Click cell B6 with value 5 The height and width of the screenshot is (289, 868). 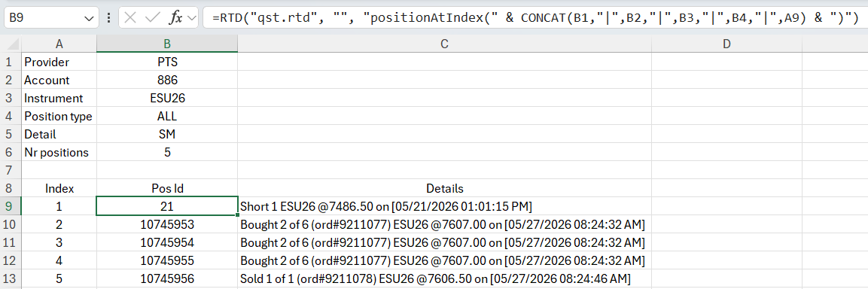[x=167, y=152]
